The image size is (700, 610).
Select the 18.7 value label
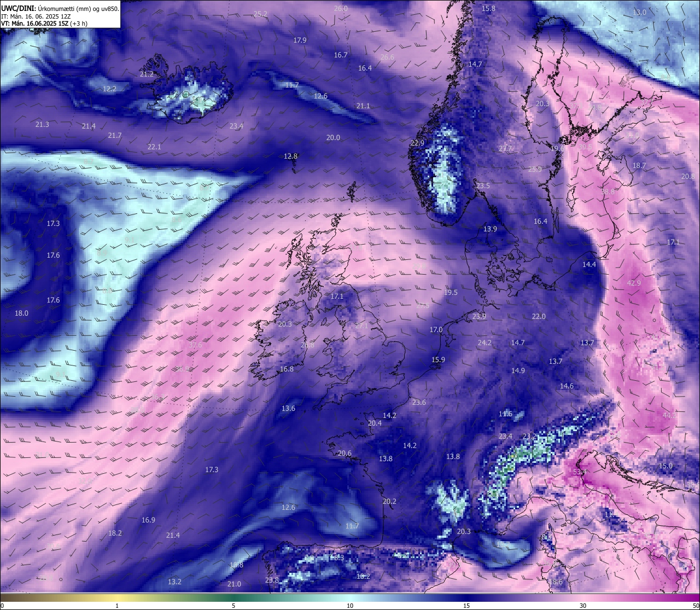point(639,165)
